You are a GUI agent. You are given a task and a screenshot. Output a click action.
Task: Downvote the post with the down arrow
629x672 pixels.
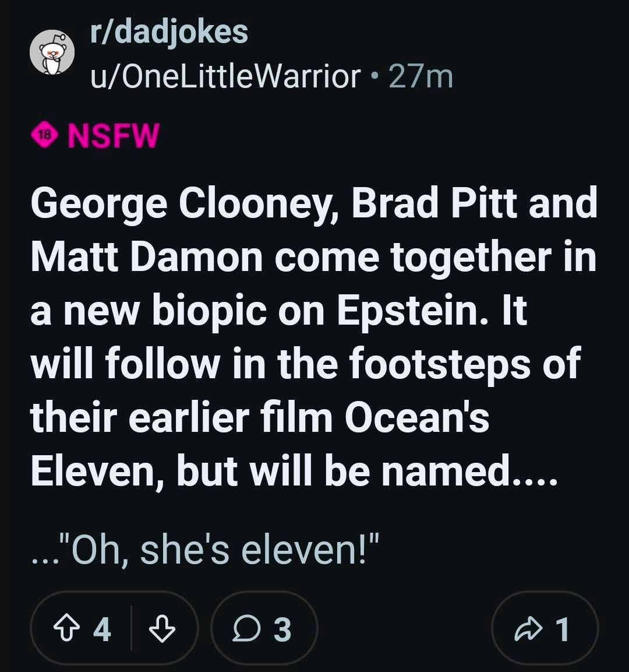click(x=162, y=628)
